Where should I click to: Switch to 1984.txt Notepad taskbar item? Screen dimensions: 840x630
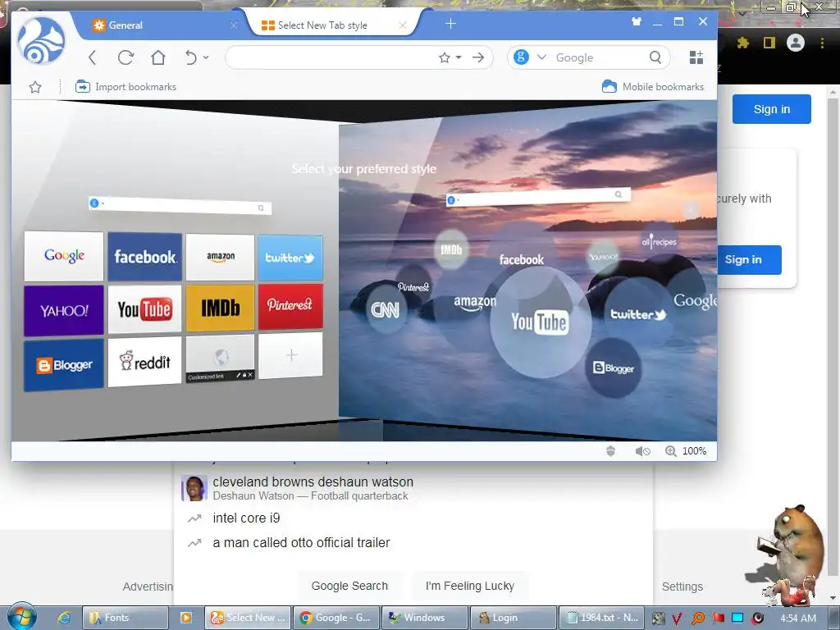click(x=601, y=618)
